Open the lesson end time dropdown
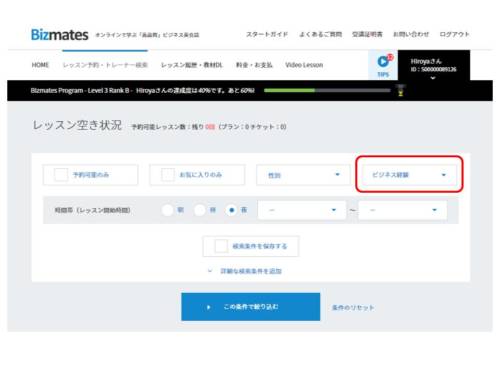This screenshot has width=500, height=375. [x=403, y=210]
